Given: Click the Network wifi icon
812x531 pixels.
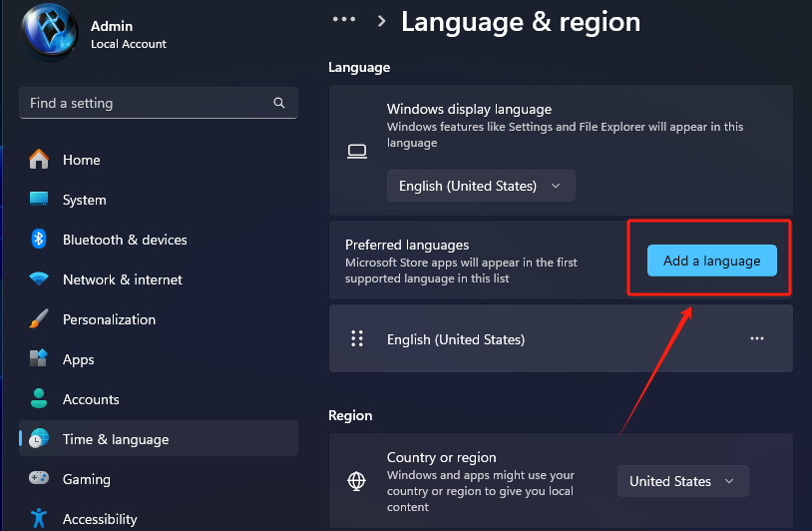Looking at the screenshot, I should (39, 278).
